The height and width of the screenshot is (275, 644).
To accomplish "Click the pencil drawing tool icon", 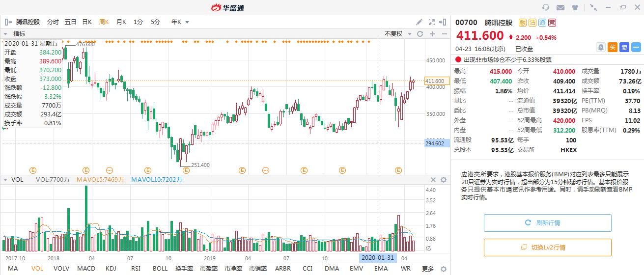I will click(x=419, y=22).
